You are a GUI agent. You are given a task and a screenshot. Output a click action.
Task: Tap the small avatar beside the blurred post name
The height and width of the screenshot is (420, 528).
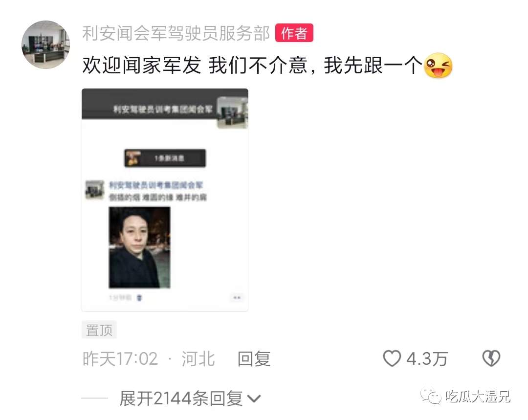point(95,190)
